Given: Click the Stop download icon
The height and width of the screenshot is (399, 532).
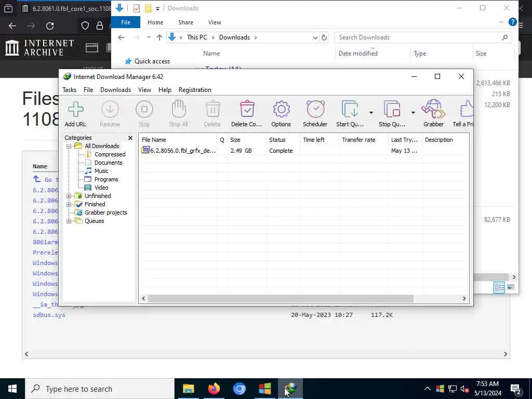Looking at the screenshot, I should 144,114.
